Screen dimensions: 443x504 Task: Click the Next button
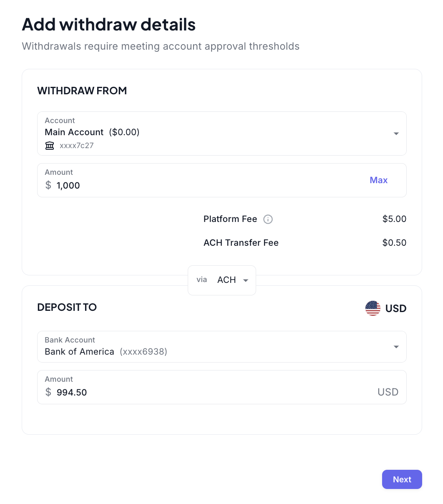(x=402, y=479)
